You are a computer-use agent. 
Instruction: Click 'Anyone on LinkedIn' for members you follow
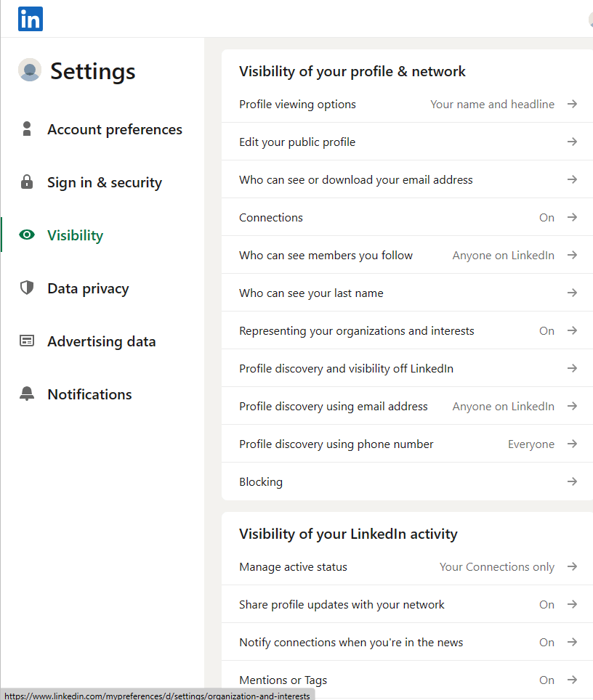click(x=503, y=256)
